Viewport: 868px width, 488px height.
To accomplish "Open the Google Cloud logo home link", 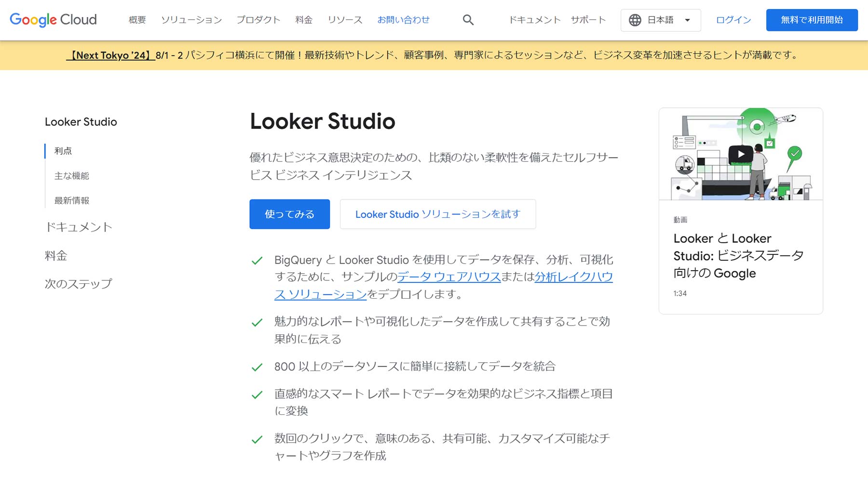I will coord(53,20).
